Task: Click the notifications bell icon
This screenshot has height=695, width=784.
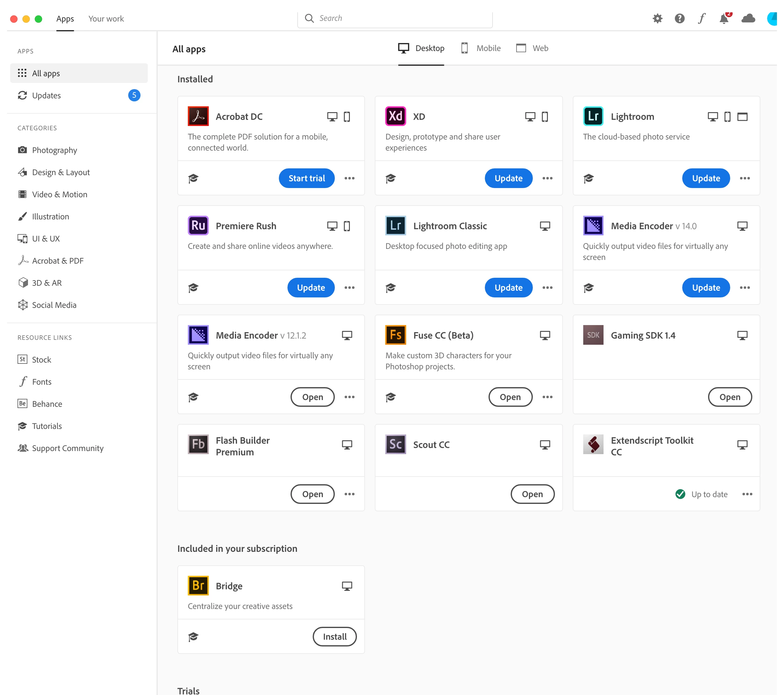Action: [x=723, y=18]
